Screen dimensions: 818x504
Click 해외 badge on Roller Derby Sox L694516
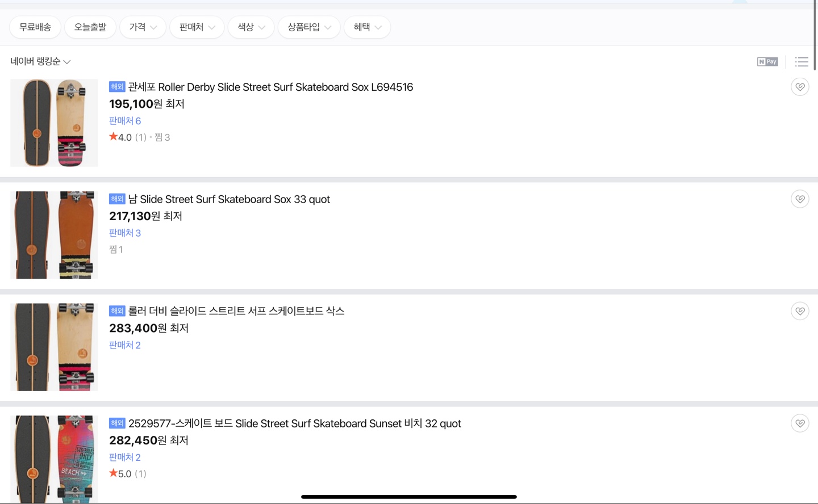(117, 87)
